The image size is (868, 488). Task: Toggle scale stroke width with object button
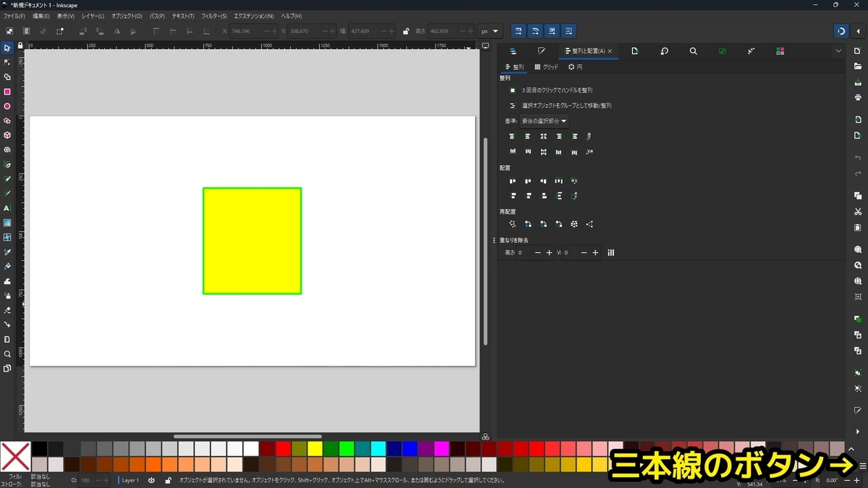pyautogui.click(x=519, y=31)
